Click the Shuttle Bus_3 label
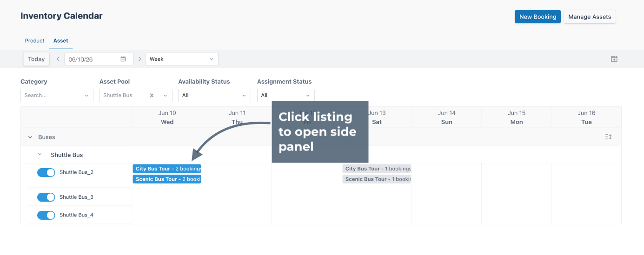The width and height of the screenshot is (644, 255). (76, 197)
